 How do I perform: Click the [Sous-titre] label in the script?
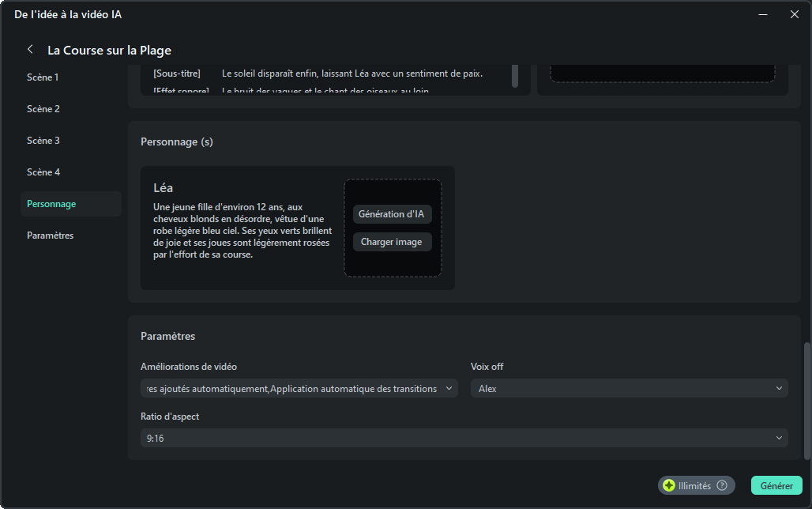177,74
